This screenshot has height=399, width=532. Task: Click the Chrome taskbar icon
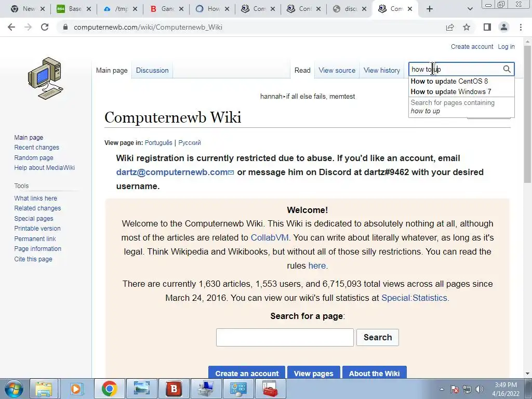(109, 389)
